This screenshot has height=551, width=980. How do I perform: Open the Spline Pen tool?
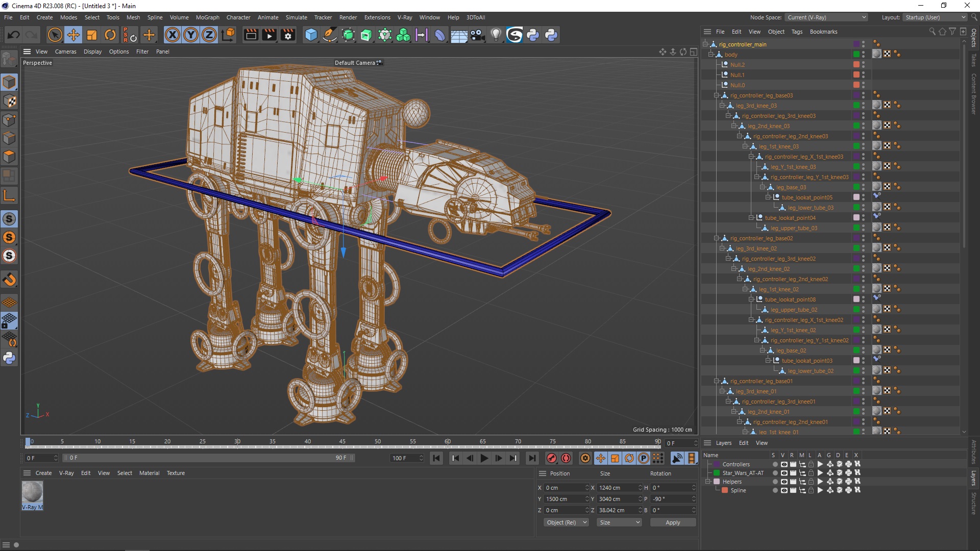point(330,35)
